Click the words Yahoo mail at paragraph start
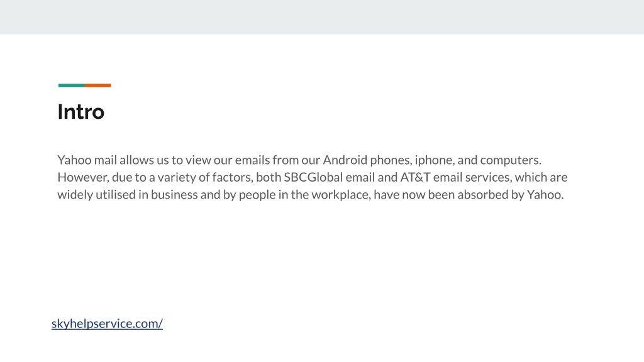This screenshot has width=644, height=362. [87, 160]
